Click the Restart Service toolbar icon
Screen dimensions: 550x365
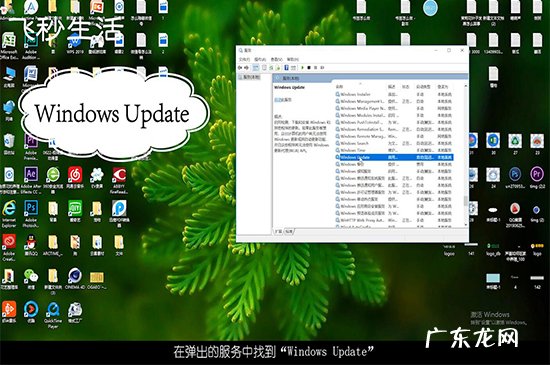coord(322,68)
